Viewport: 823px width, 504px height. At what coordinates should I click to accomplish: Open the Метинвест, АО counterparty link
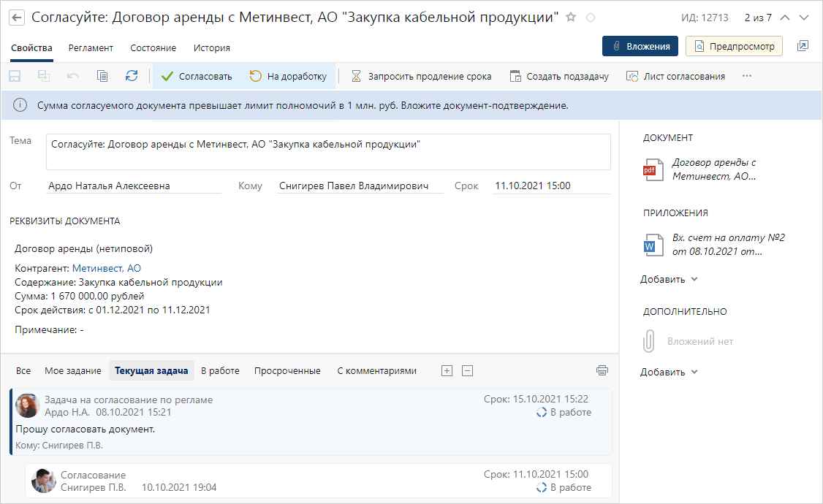coord(107,268)
